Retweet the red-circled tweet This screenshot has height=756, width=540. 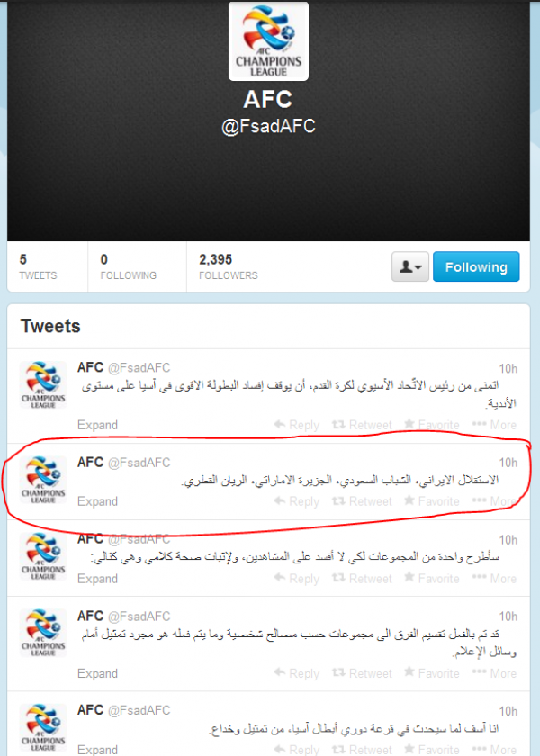pyautogui.click(x=362, y=501)
